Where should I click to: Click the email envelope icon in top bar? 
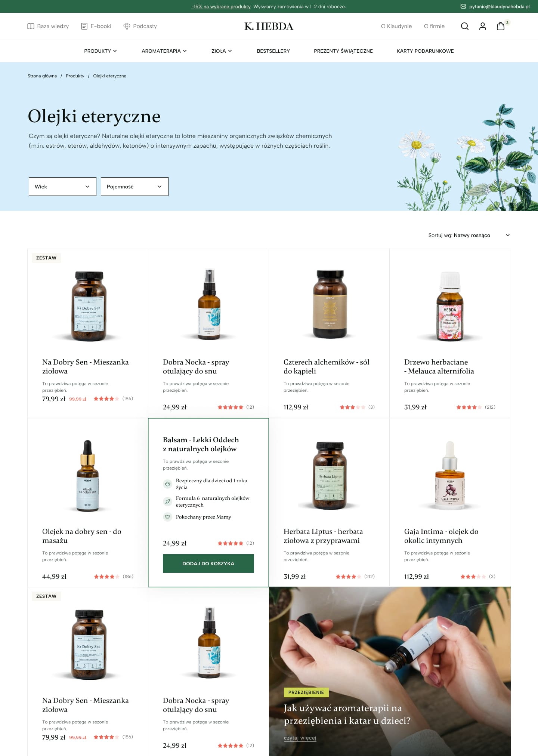point(463,6)
